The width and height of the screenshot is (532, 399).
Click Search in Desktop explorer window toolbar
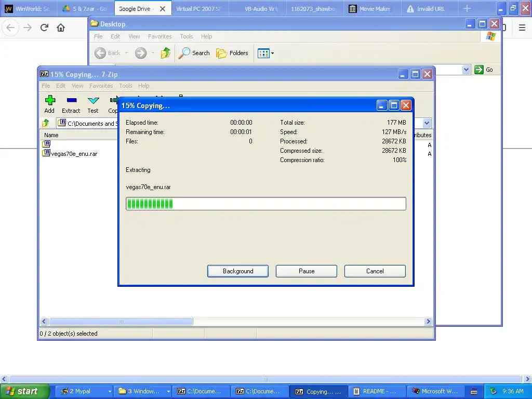coord(194,53)
